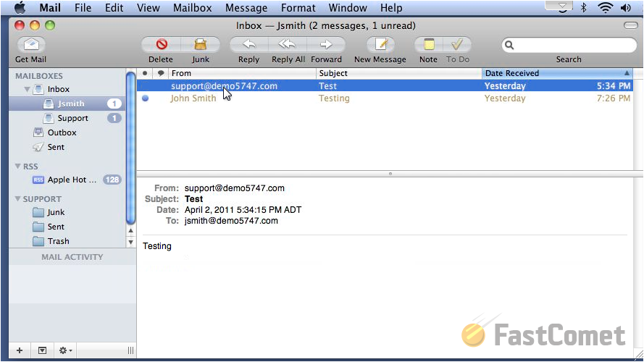Click the toolbar hide pill button

[x=630, y=25]
